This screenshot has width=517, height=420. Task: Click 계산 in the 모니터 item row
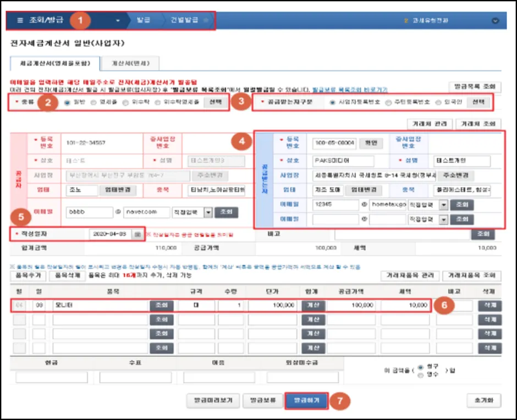(x=313, y=306)
